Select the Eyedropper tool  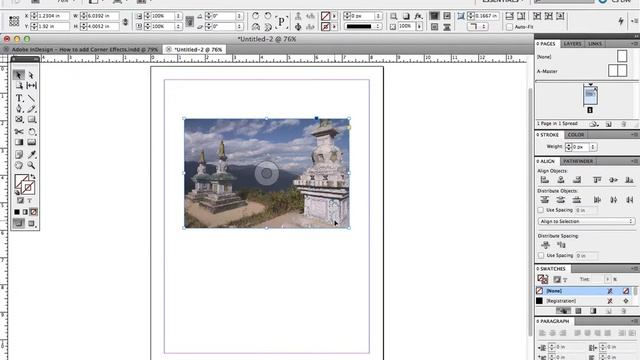click(x=31, y=154)
